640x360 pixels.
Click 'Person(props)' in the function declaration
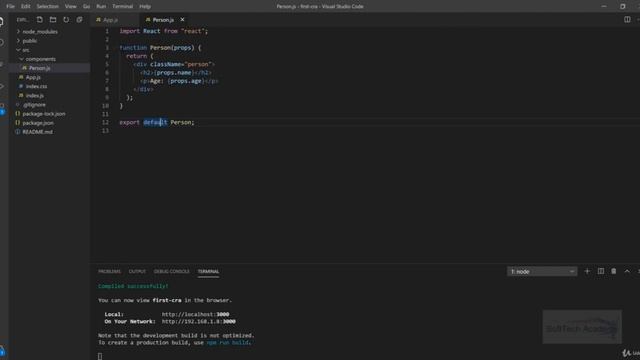point(172,48)
